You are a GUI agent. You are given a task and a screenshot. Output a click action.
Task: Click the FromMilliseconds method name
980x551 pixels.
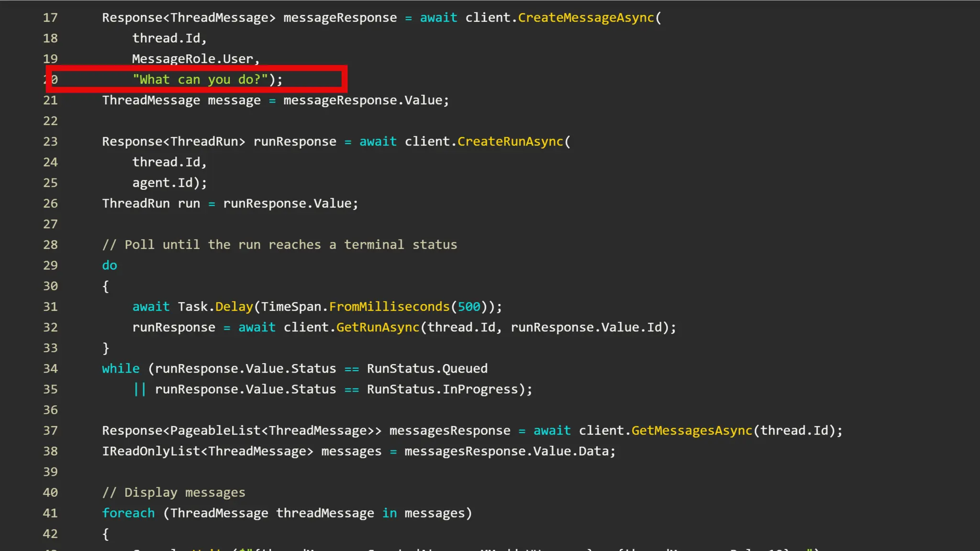[389, 307]
